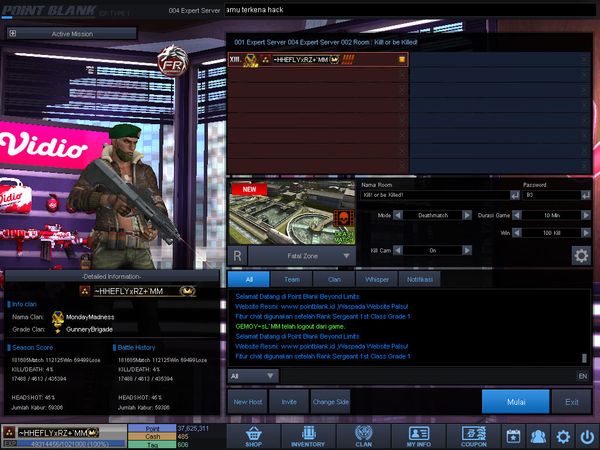The width and height of the screenshot is (600, 450).
Task: Click the rank icon in Detailed Information header
Action: point(85,291)
